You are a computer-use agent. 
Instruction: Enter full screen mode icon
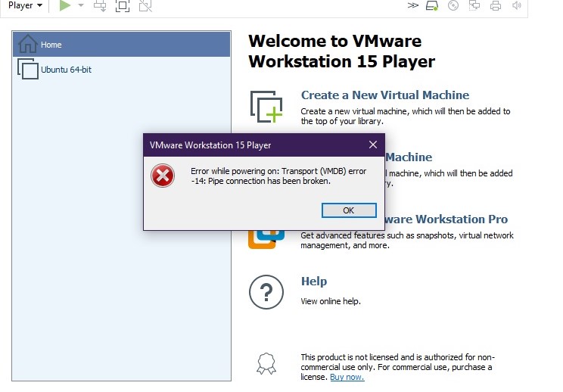(x=123, y=5)
